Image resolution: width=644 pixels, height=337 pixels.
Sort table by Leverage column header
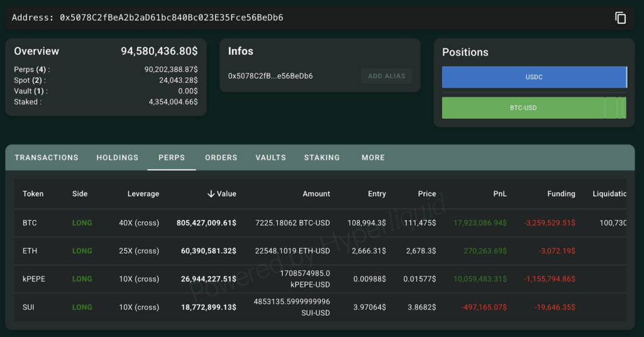(x=143, y=194)
